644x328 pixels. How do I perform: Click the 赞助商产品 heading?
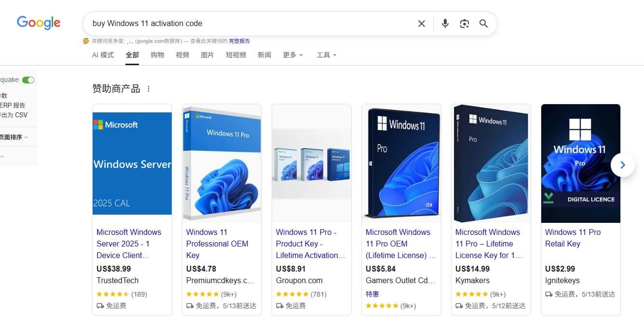[116, 89]
